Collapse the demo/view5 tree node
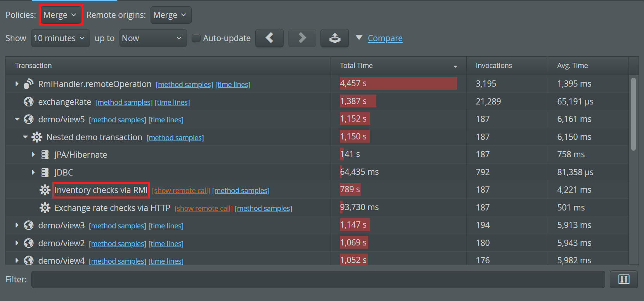644x301 pixels. (x=17, y=119)
